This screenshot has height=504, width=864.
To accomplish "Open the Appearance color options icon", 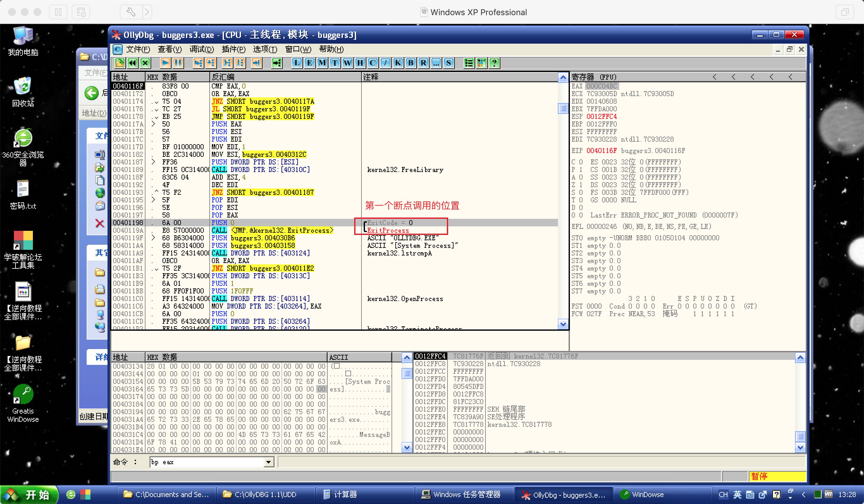I will pyautogui.click(x=481, y=63).
